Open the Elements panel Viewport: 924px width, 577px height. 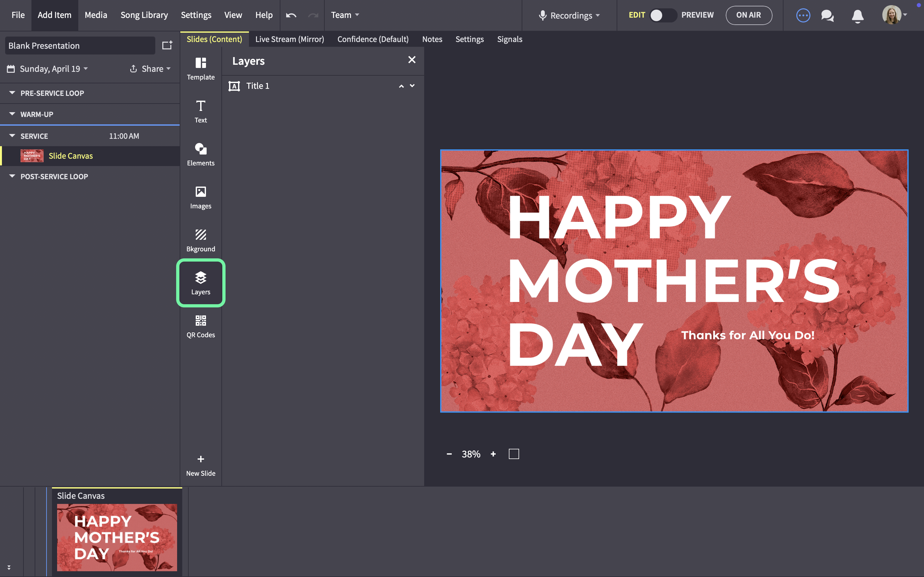[x=201, y=155]
